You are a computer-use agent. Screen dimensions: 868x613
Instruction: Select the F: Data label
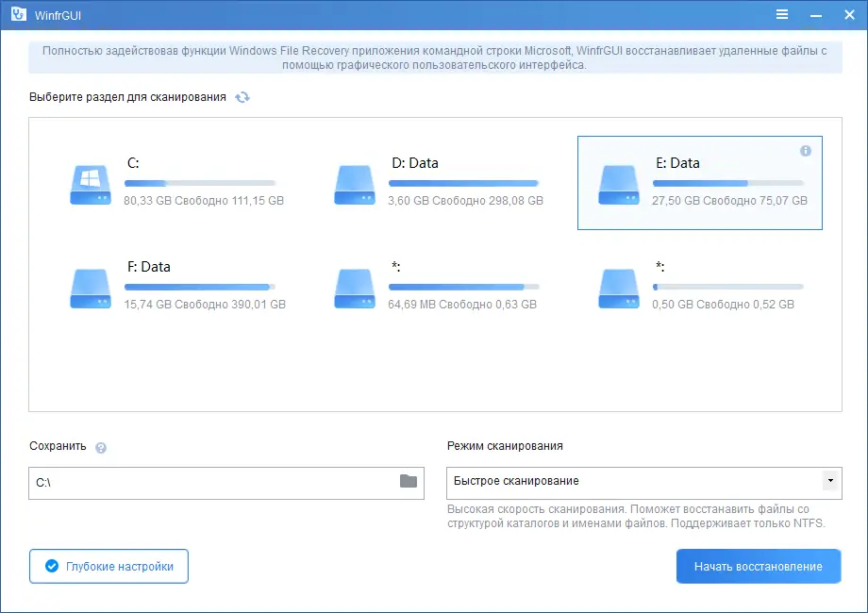coord(149,267)
